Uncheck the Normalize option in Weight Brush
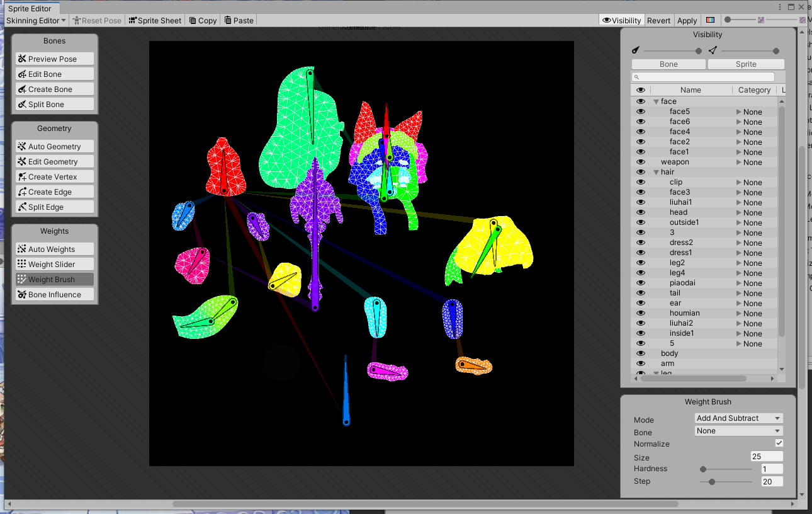This screenshot has height=514, width=812. [x=780, y=443]
